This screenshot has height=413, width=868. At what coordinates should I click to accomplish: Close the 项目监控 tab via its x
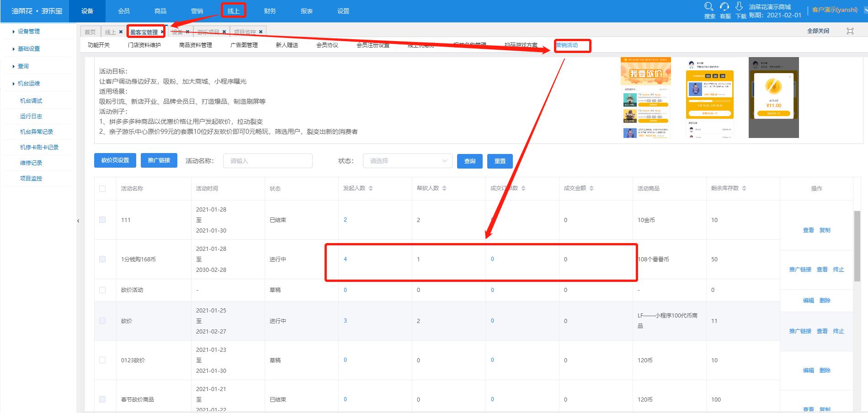pos(261,32)
